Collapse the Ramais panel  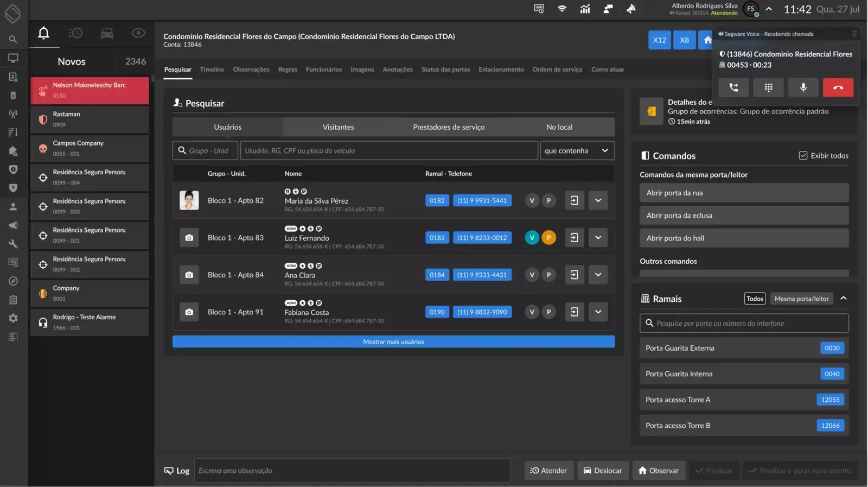coord(843,299)
